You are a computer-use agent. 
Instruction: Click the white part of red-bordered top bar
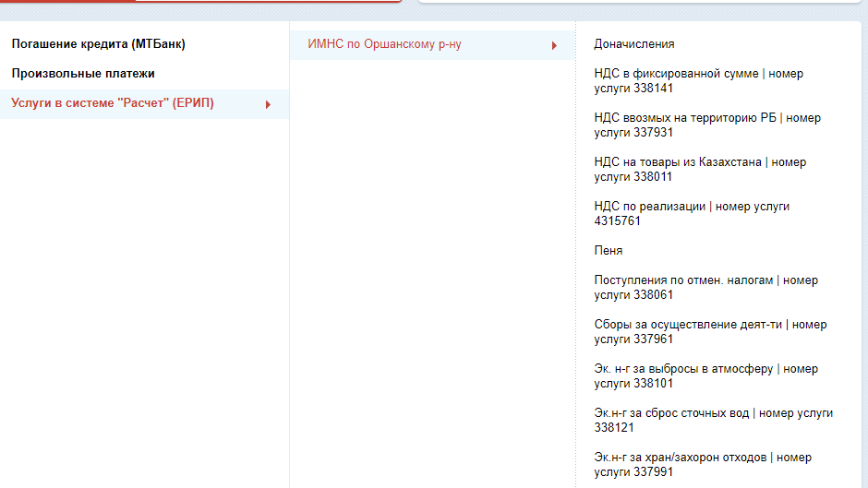268,1
